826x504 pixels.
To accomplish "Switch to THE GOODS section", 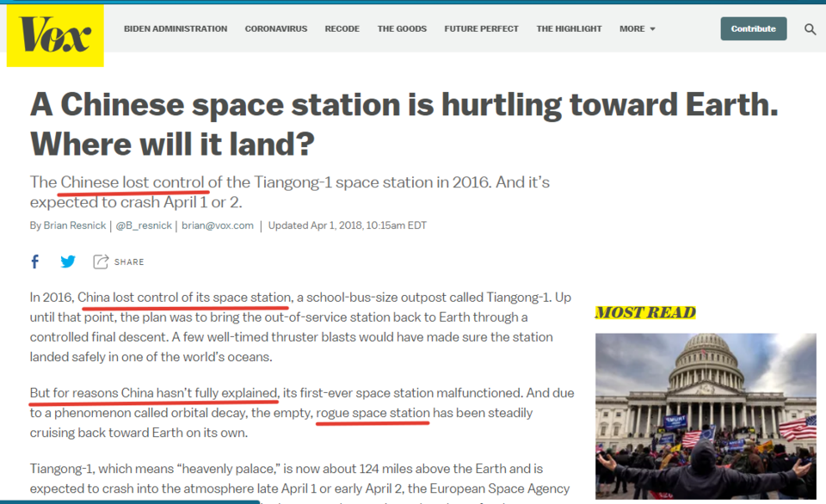I will [402, 28].
